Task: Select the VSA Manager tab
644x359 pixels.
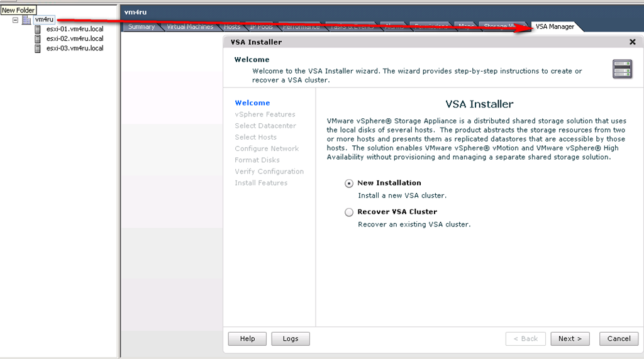Action: pyautogui.click(x=555, y=26)
